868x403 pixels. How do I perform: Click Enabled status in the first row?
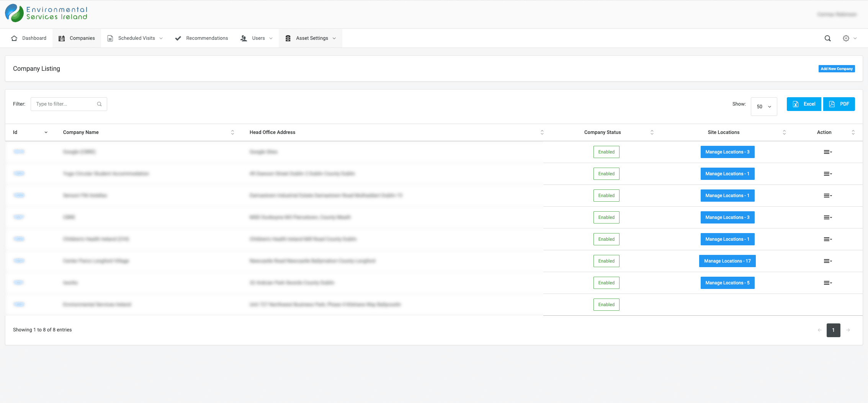[606, 152]
